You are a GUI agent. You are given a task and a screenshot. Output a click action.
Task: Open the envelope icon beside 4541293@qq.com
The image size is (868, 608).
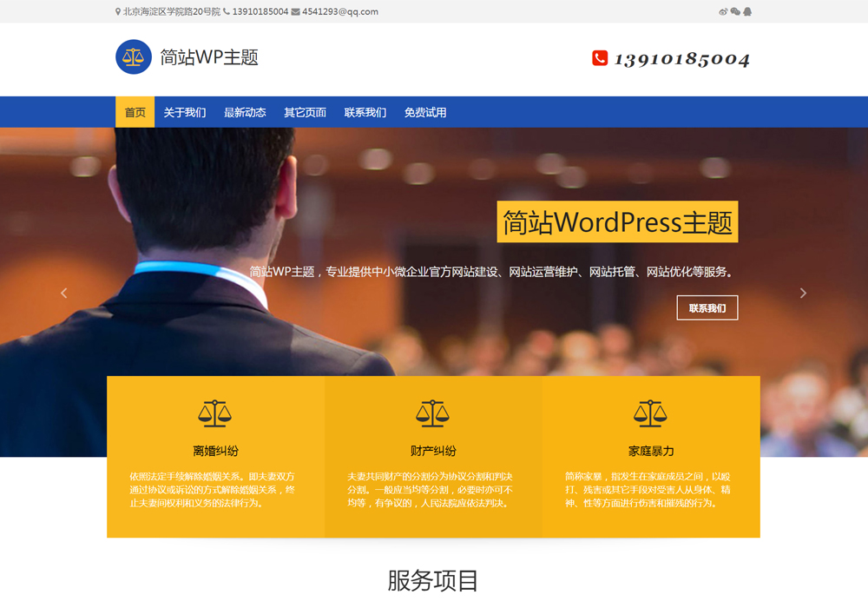(298, 12)
